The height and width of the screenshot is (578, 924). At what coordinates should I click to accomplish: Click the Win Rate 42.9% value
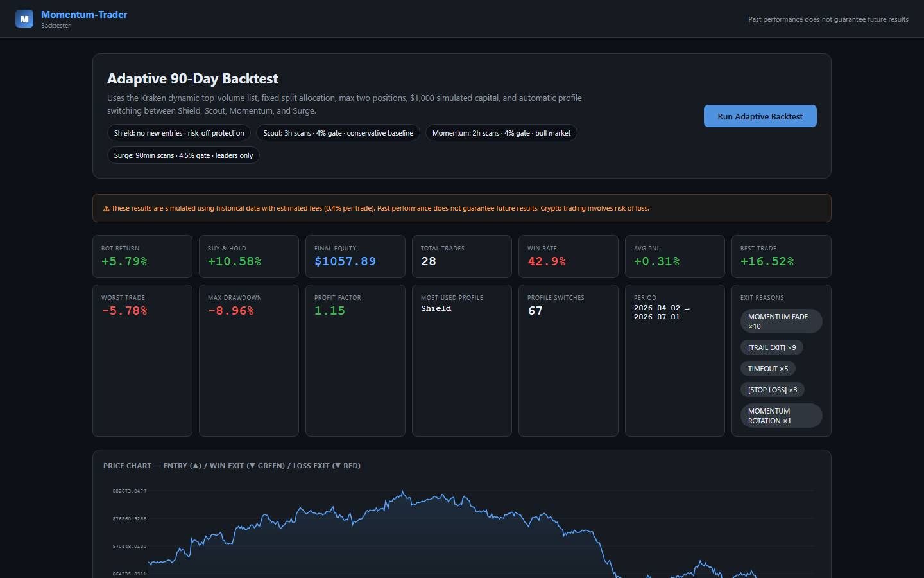pyautogui.click(x=547, y=261)
